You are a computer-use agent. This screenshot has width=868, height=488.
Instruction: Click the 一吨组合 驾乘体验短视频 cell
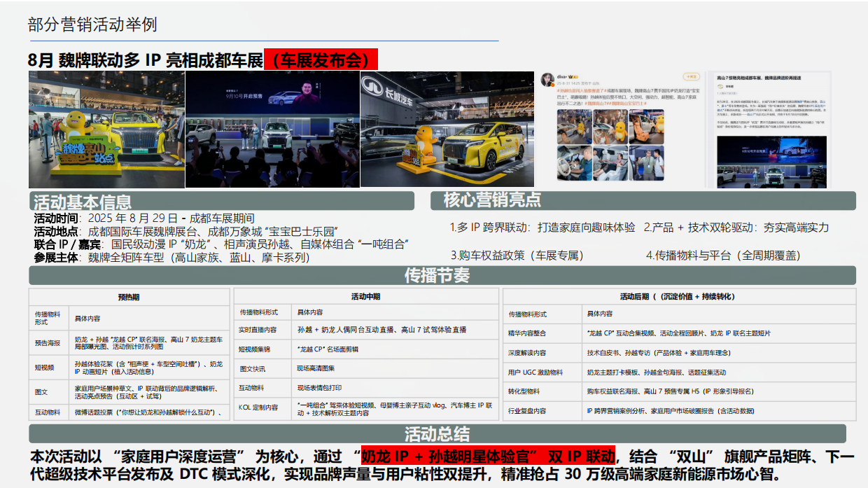point(393,409)
